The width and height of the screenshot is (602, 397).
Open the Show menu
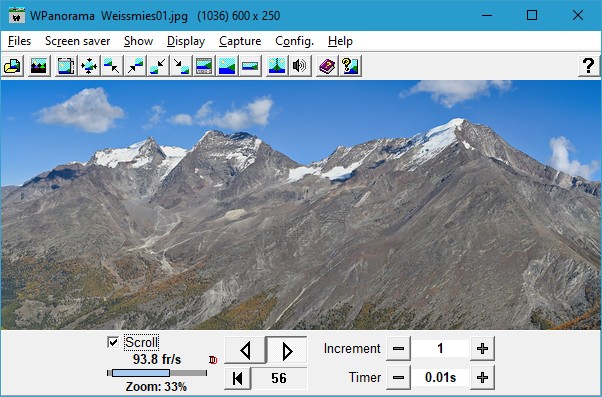tap(139, 41)
